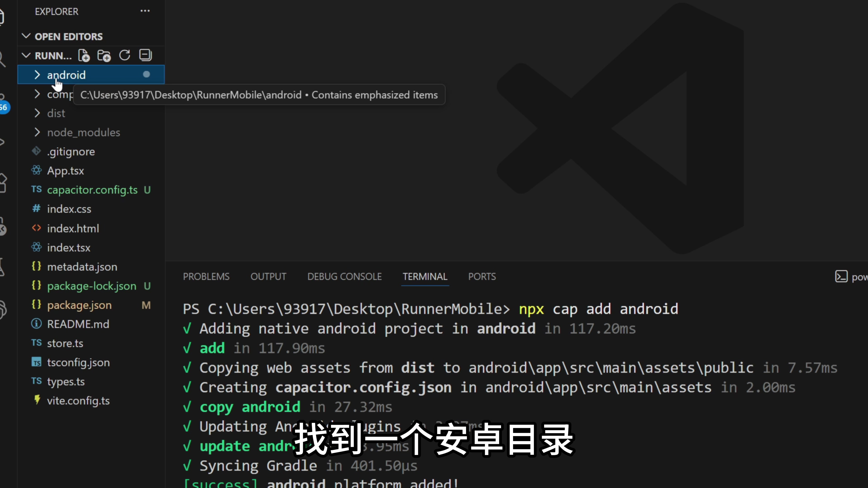Expand the node_modules folder
The width and height of the screenshot is (868, 488).
coord(83,132)
